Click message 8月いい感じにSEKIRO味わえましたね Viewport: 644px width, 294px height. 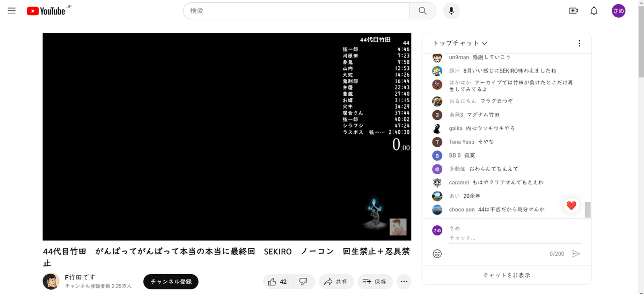[510, 71]
